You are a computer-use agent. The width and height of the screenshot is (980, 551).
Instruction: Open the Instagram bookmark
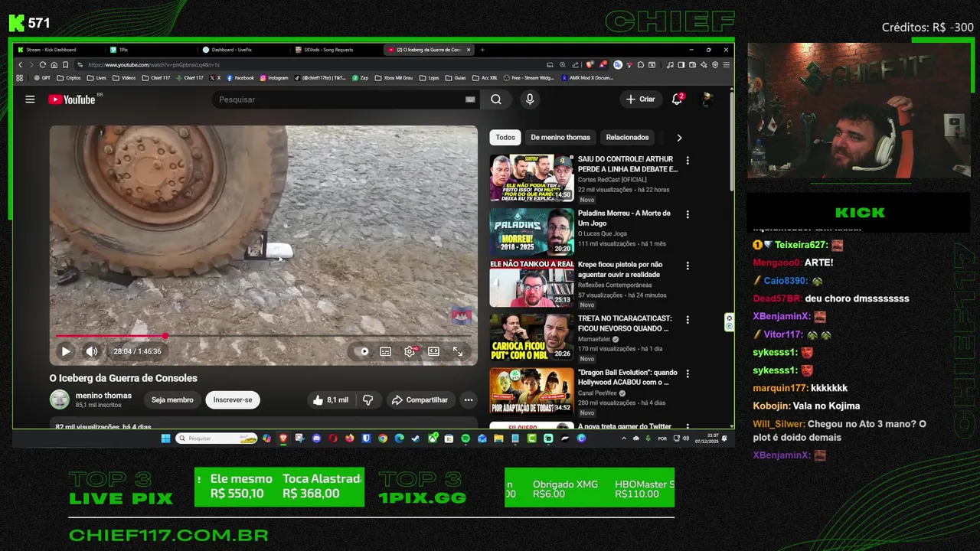pos(274,77)
